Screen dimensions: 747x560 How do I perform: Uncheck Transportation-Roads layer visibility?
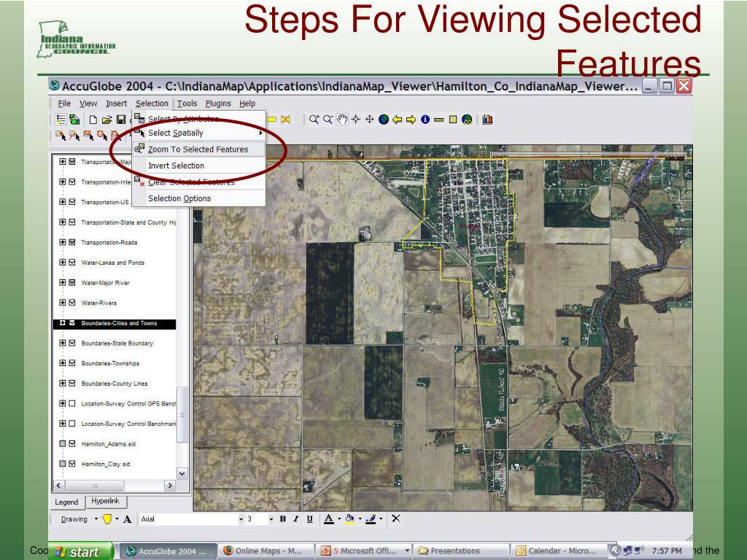(72, 242)
